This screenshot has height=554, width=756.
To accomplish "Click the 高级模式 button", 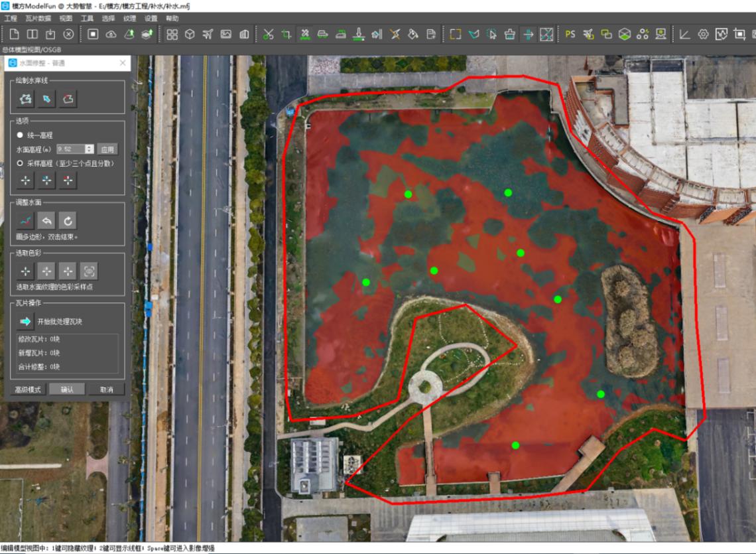I will click(x=28, y=389).
